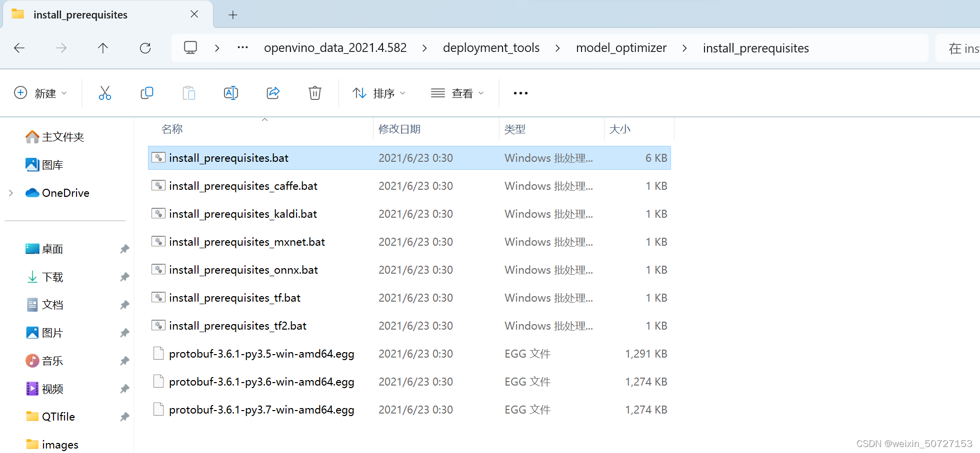Select OneDrive in sidebar
Image resolution: width=980 pixels, height=453 pixels.
pos(57,193)
